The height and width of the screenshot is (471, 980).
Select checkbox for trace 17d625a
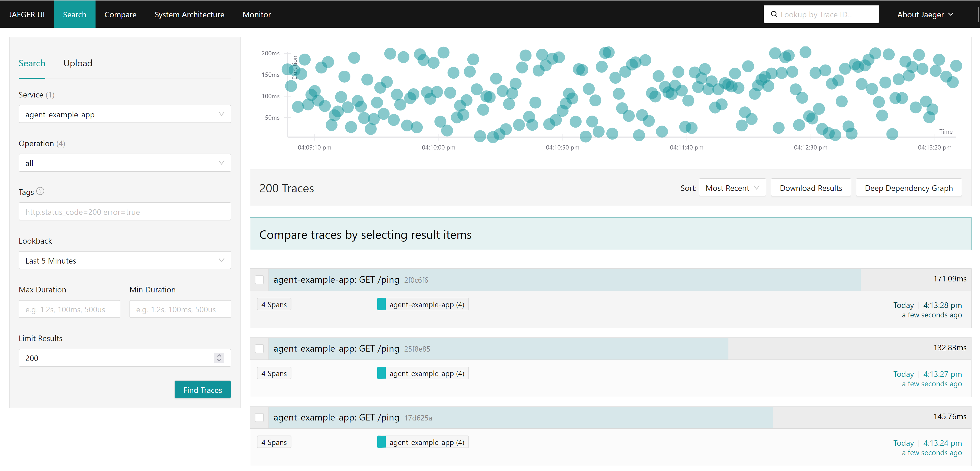[259, 417]
